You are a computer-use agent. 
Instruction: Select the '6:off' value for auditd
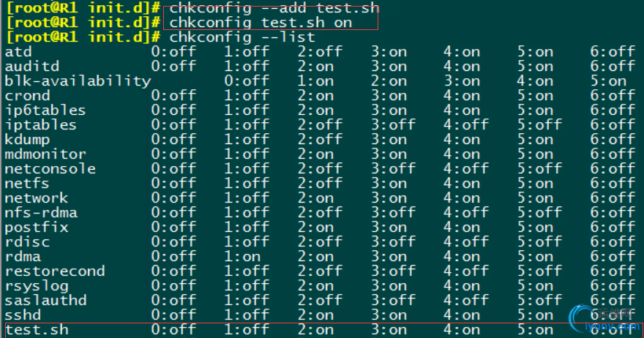[613, 66]
